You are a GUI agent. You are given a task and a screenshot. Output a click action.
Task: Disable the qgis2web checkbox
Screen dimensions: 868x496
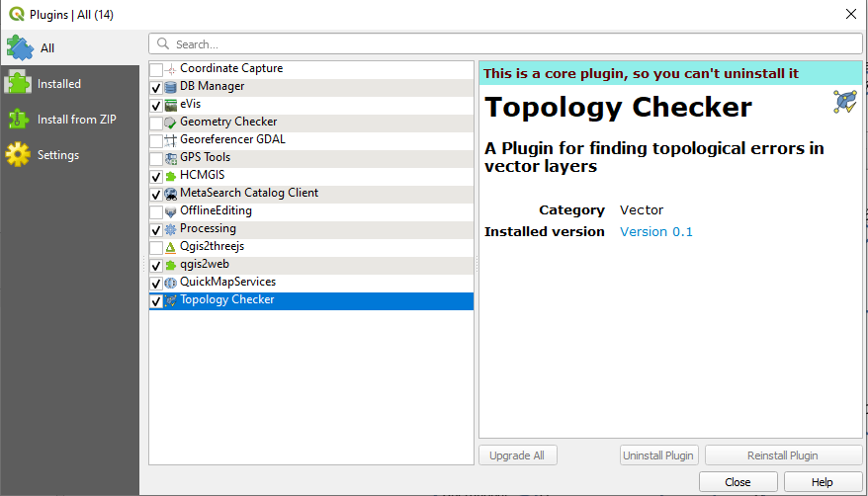pos(156,266)
